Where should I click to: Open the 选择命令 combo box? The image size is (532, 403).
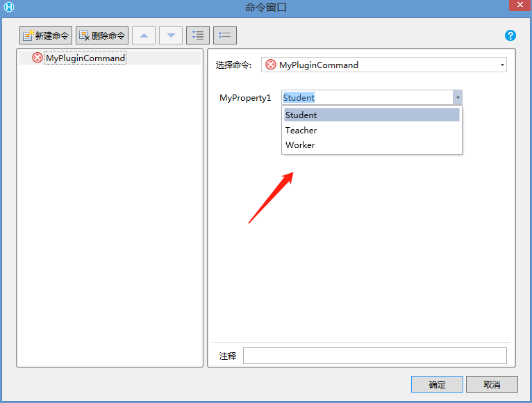[384, 65]
